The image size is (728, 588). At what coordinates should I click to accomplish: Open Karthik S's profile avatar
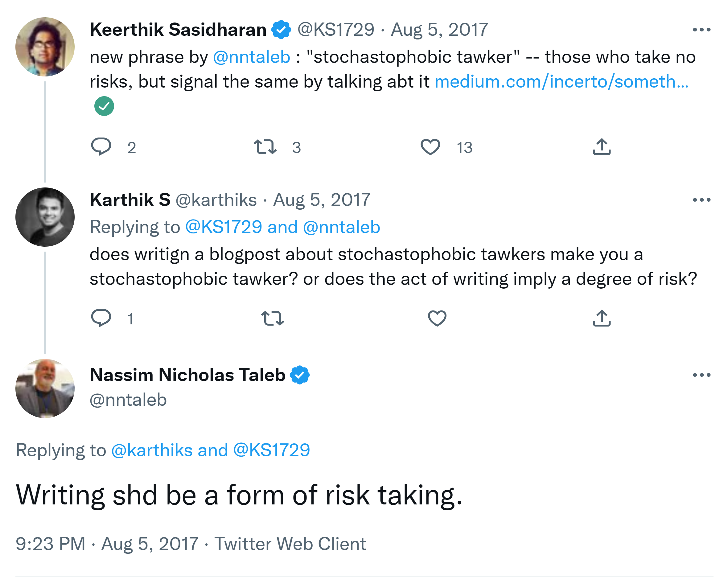[45, 217]
